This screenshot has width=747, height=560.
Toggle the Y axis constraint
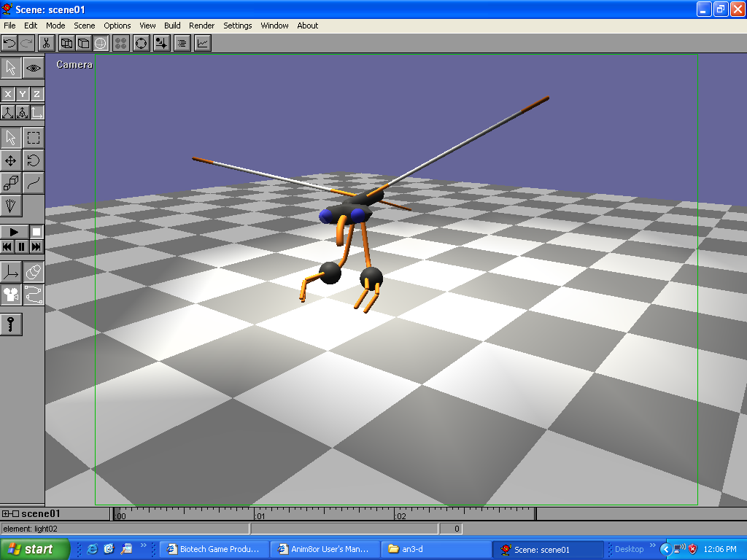pos(23,94)
